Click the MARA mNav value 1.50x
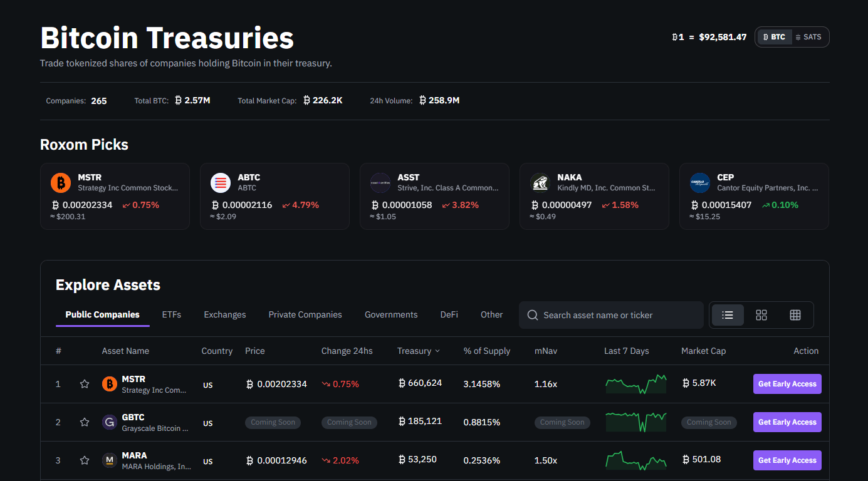The height and width of the screenshot is (481, 868). (x=546, y=460)
